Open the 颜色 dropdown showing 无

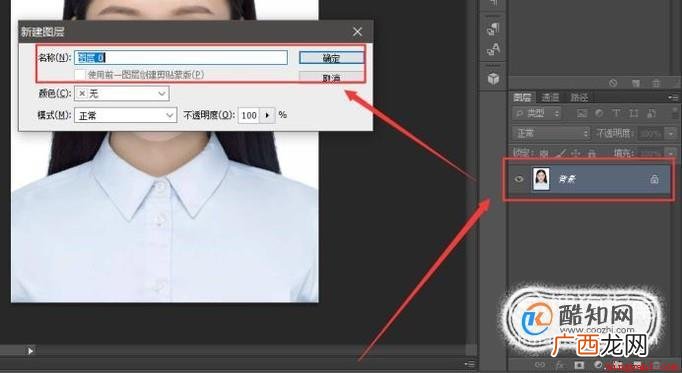tap(122, 93)
